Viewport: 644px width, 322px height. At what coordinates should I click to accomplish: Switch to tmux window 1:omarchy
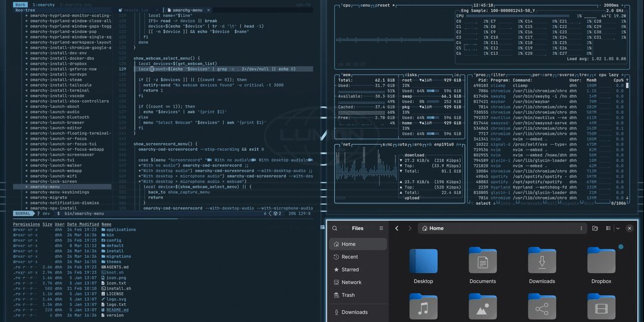click(x=44, y=5)
